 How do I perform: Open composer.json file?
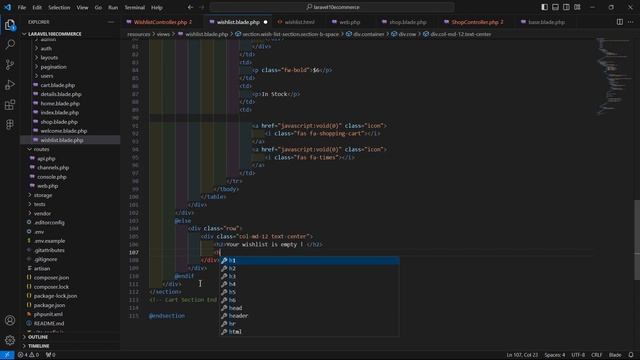pos(51,278)
